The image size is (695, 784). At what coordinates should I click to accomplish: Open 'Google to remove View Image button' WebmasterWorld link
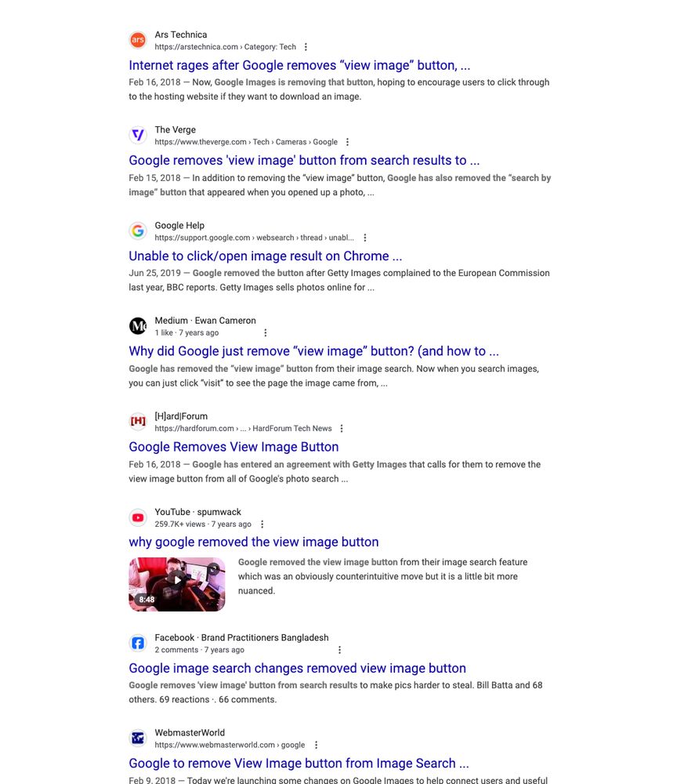(x=299, y=764)
